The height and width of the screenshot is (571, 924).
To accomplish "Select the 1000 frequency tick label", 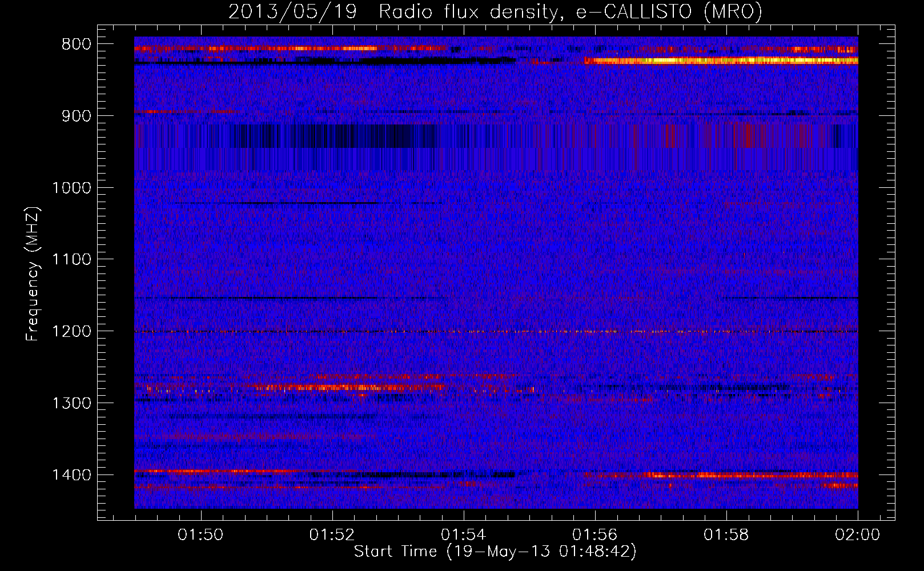I will [x=71, y=188].
